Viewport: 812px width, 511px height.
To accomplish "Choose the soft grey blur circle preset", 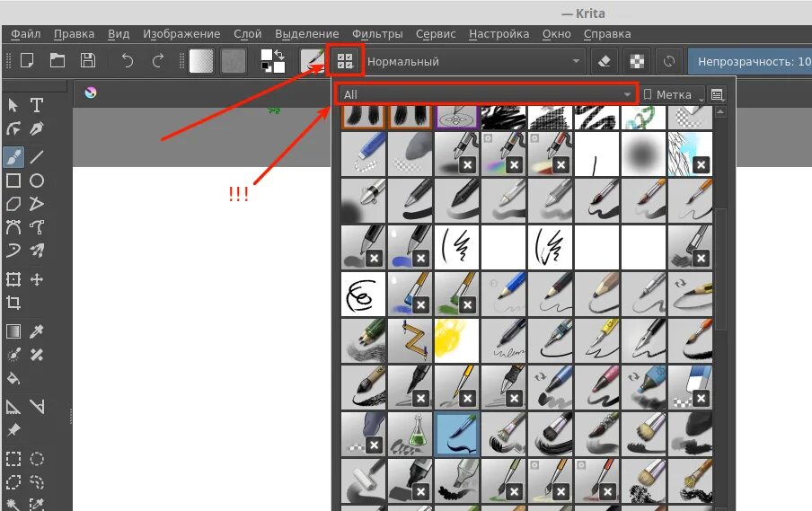I will (643, 154).
